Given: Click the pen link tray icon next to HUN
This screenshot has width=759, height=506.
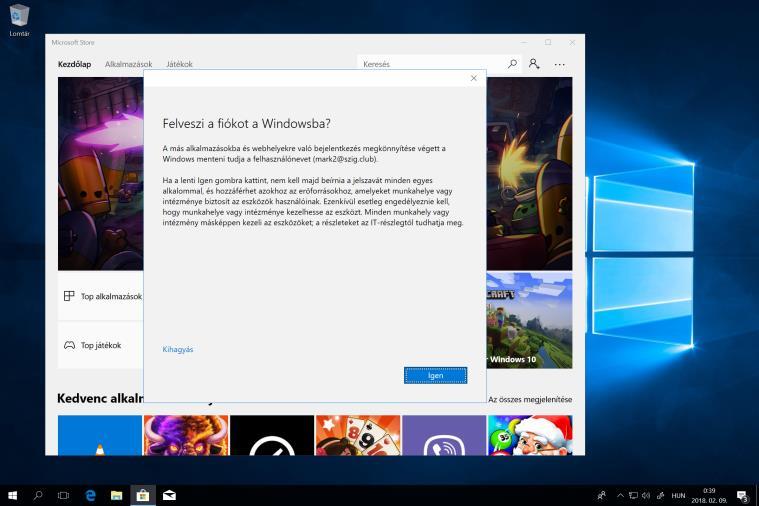Looking at the screenshot, I should [x=661, y=495].
